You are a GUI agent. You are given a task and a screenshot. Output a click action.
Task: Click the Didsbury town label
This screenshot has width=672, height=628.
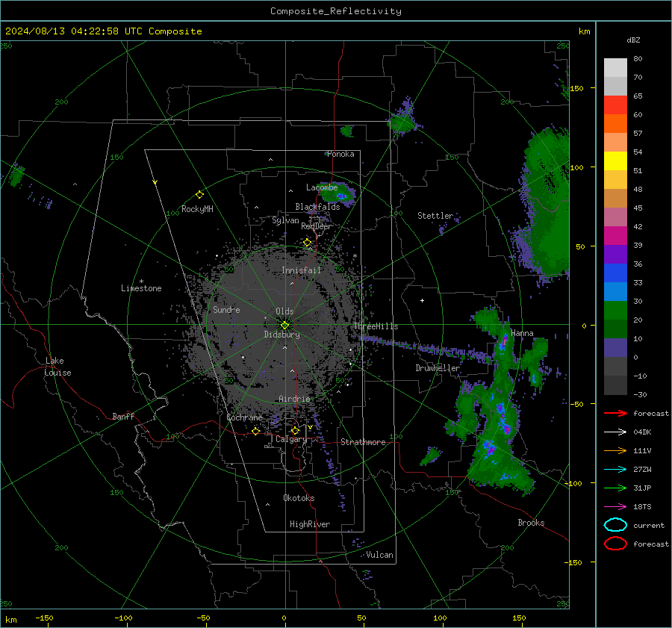point(281,335)
